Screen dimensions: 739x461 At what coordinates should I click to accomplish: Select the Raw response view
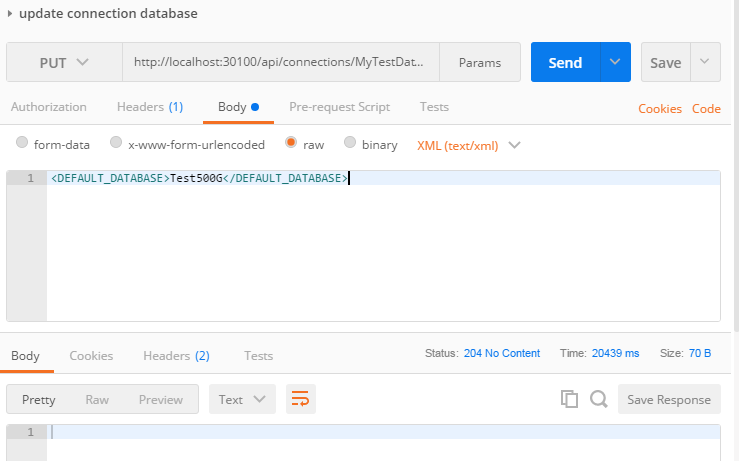coord(97,399)
